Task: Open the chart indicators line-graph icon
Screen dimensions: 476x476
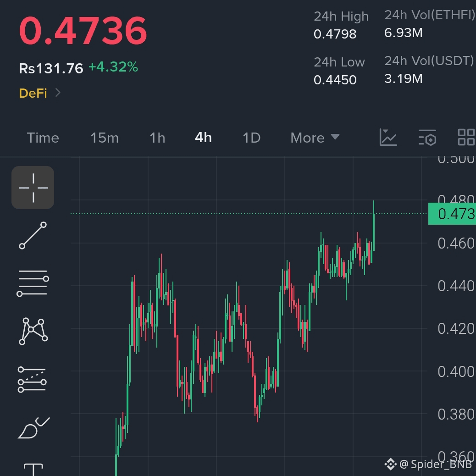Action: 388,137
